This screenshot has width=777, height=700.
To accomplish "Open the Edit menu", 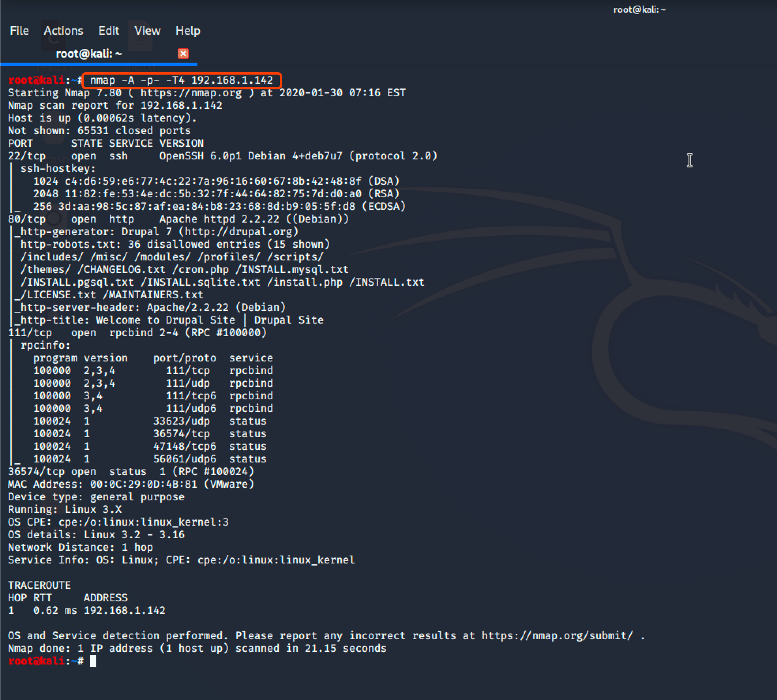I will click(109, 31).
